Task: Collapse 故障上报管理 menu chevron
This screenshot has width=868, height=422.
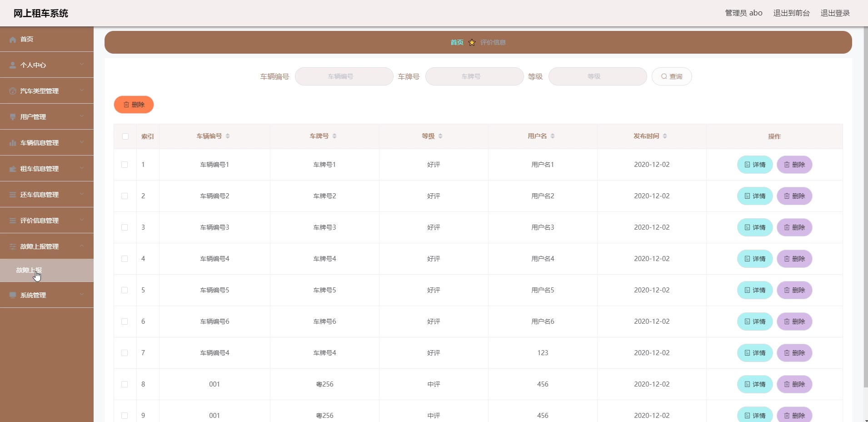Action: click(82, 246)
